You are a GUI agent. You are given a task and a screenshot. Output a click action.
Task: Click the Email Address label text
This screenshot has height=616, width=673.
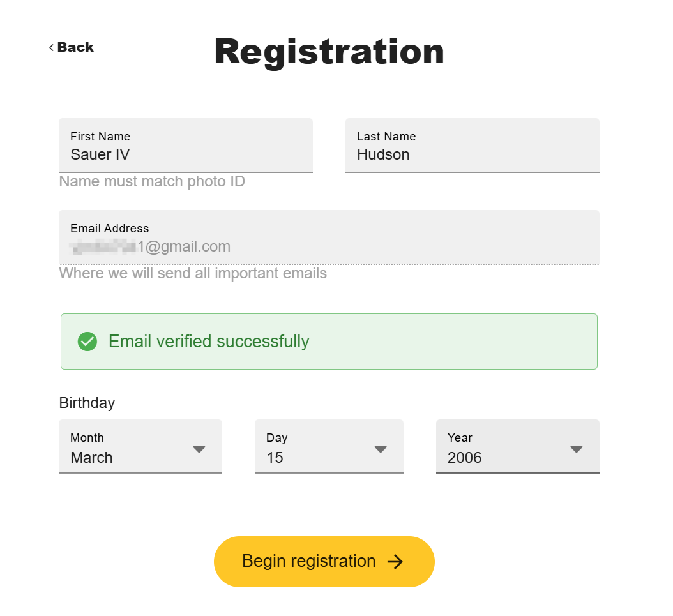[x=109, y=229]
